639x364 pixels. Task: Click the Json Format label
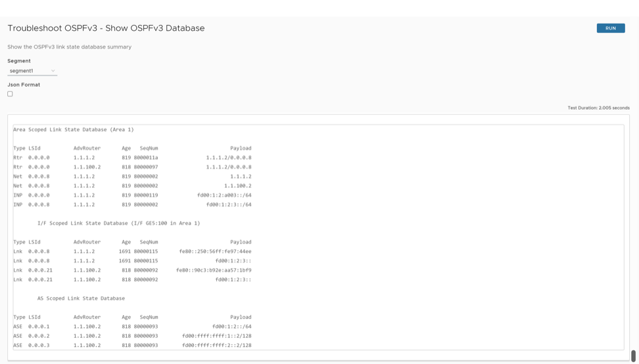pyautogui.click(x=24, y=85)
